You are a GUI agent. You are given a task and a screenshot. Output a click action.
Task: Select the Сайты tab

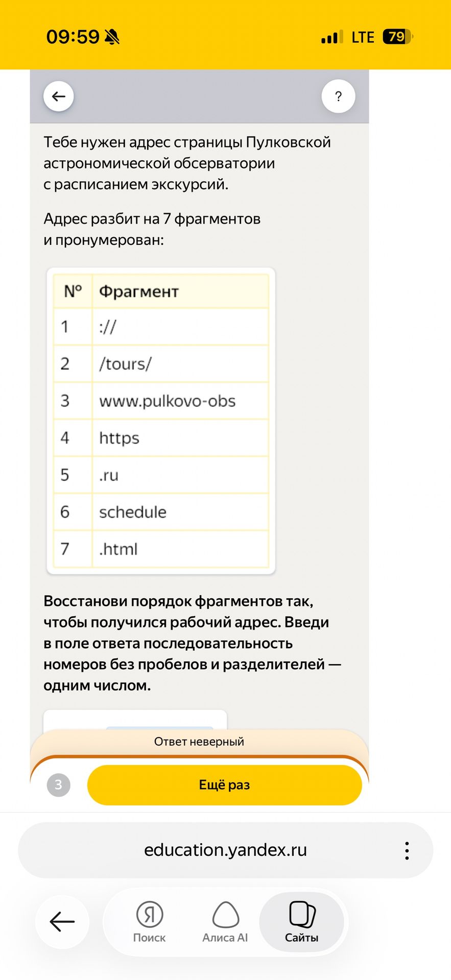pyautogui.click(x=301, y=922)
